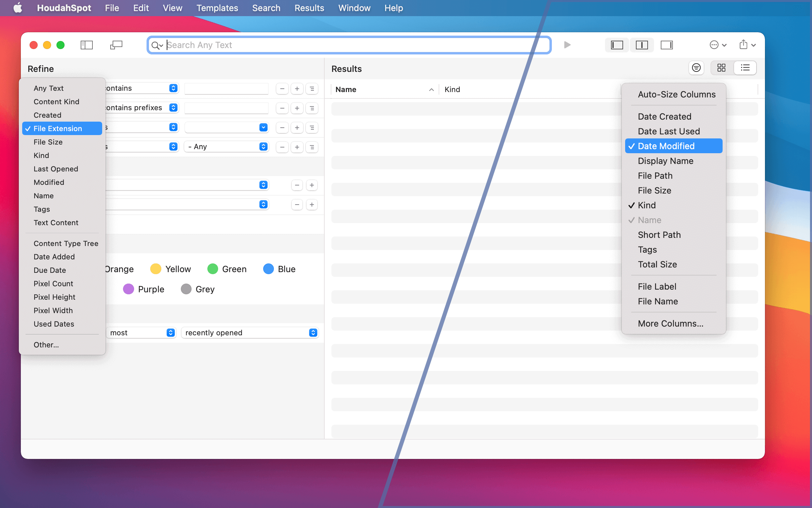Viewport: 812px width, 508px height.
Task: Uncheck the Date Modified column
Action: click(x=666, y=145)
